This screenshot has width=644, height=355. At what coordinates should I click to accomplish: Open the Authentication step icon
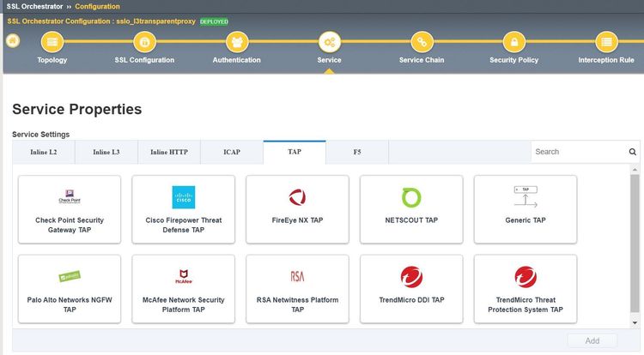click(237, 41)
